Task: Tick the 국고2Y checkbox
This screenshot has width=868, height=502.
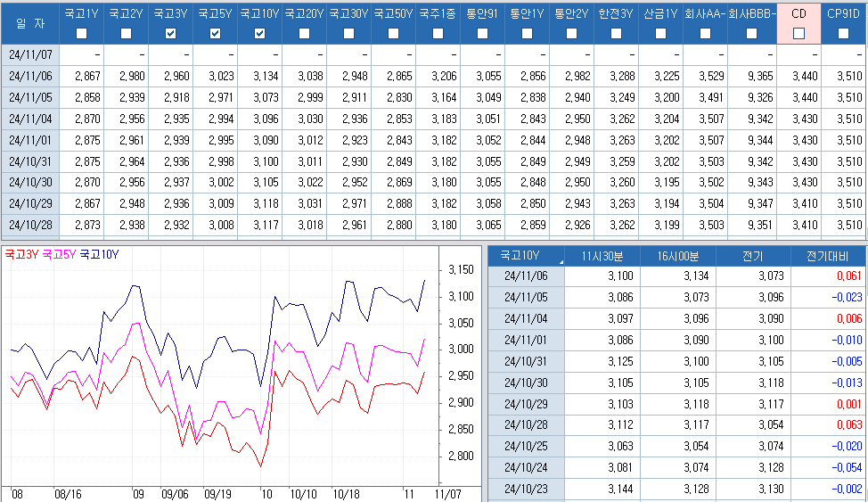Action: coord(126,33)
